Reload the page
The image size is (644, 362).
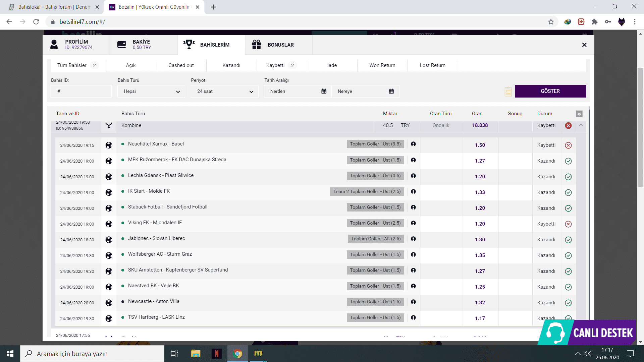point(36,22)
